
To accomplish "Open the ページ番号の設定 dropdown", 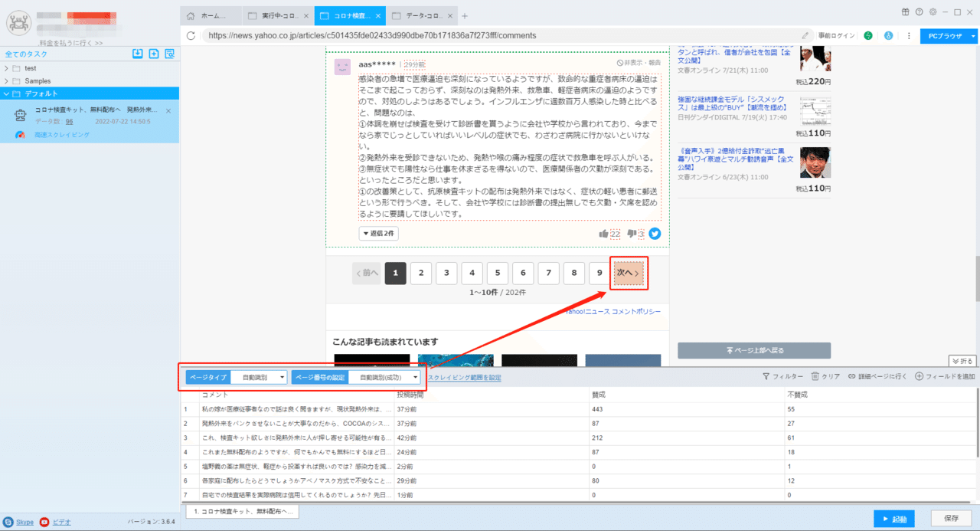I will 384,377.
